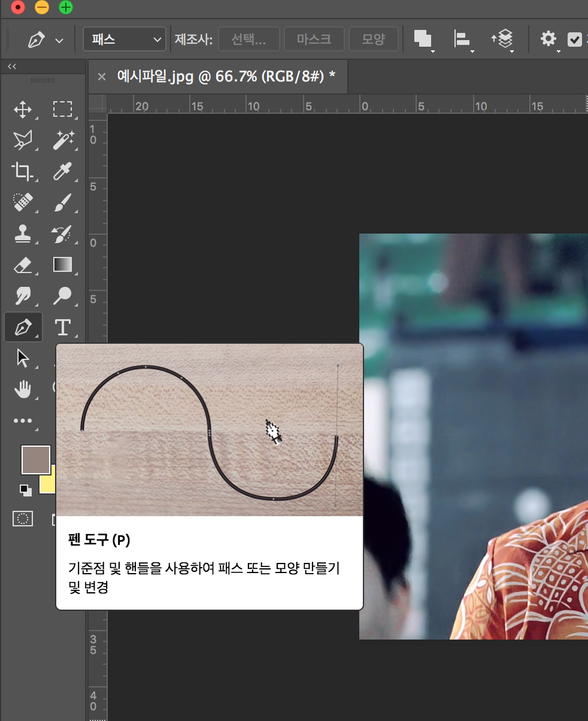Select the Clone Stamp tool

coord(23,234)
